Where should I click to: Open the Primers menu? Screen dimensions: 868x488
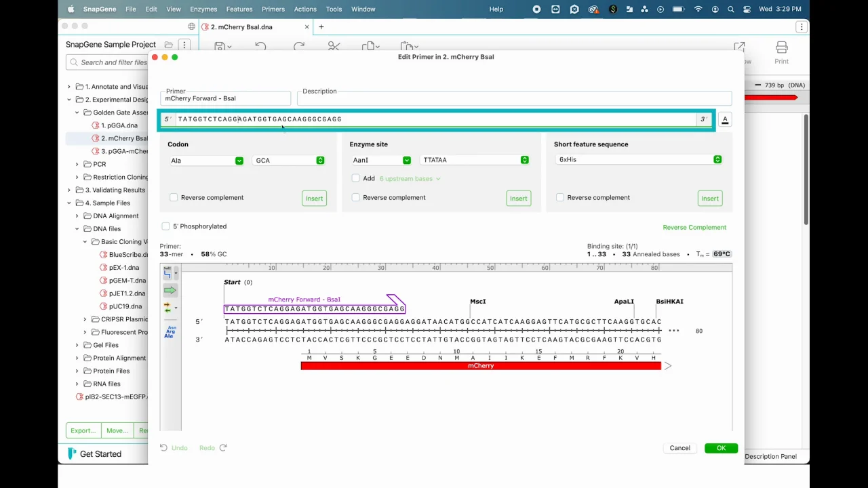click(273, 9)
